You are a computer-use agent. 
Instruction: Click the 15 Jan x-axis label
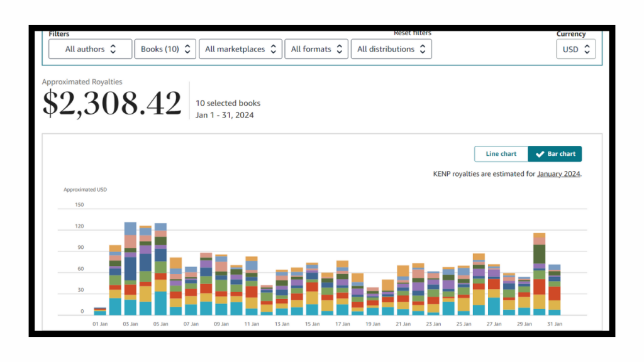pyautogui.click(x=312, y=324)
